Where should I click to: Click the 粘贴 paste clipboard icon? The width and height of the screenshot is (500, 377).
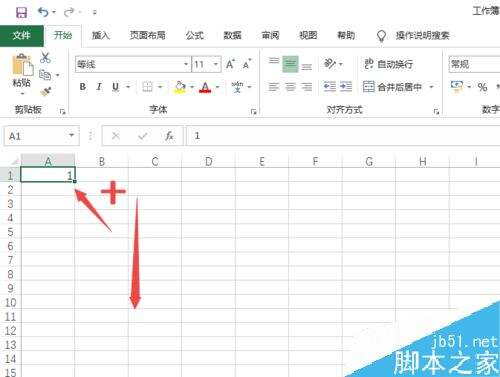22,65
